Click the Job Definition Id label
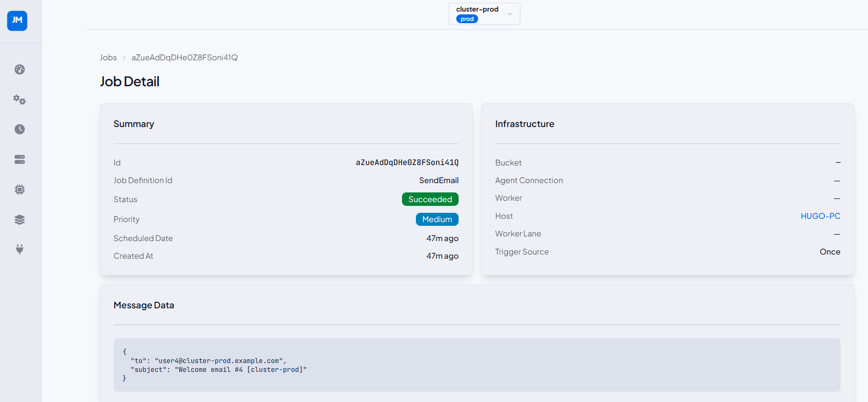This screenshot has height=402, width=868. click(x=143, y=180)
